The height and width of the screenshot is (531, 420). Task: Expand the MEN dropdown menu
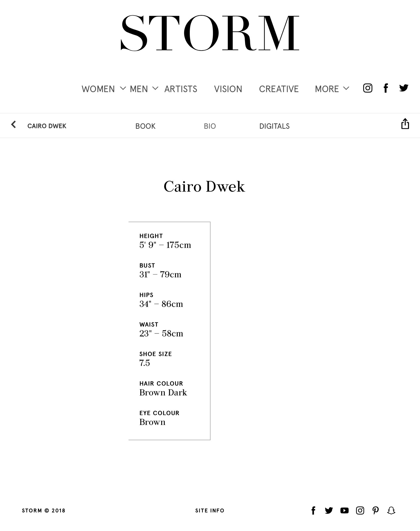coord(144,89)
